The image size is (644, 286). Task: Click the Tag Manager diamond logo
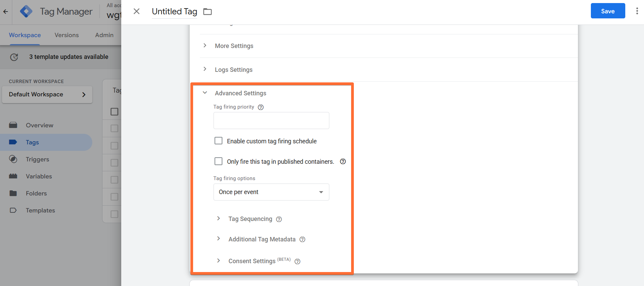click(x=26, y=12)
